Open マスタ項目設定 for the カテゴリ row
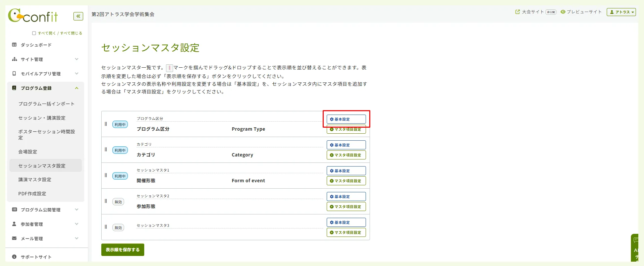 pyautogui.click(x=346, y=155)
